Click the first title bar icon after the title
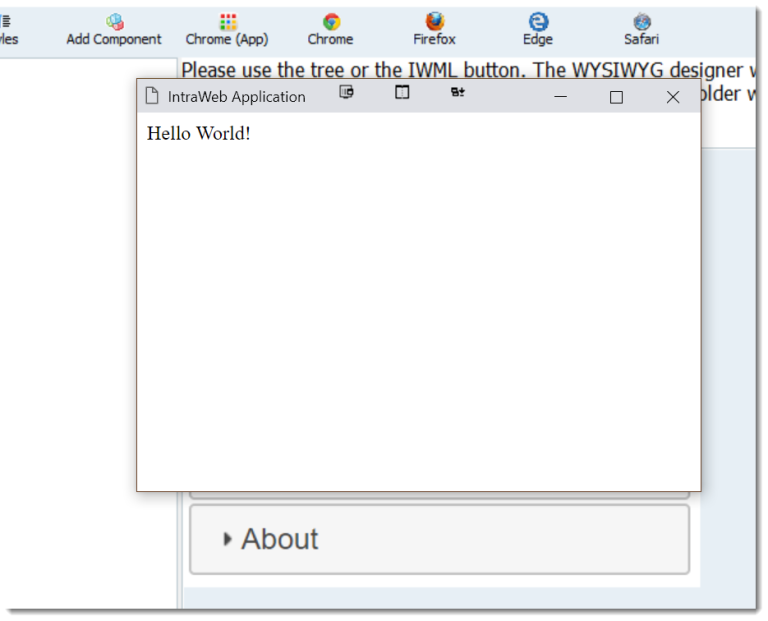The height and width of the screenshot is (621, 768). (346, 92)
